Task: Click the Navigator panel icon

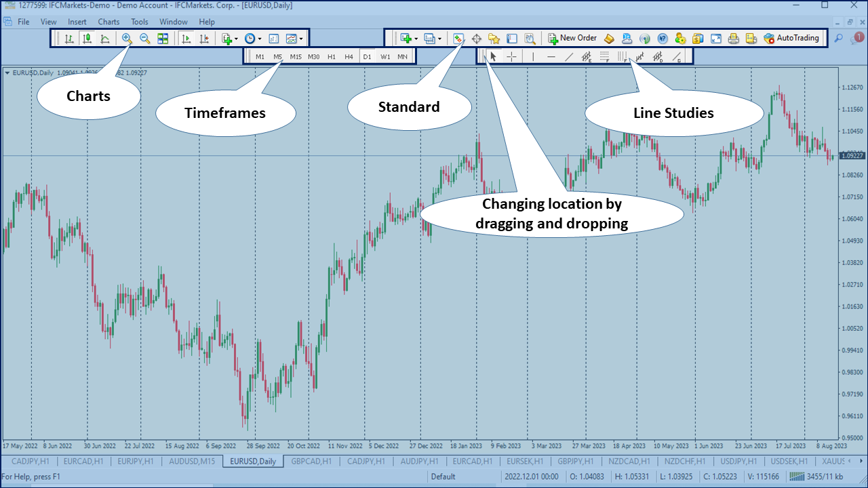Action: click(494, 39)
